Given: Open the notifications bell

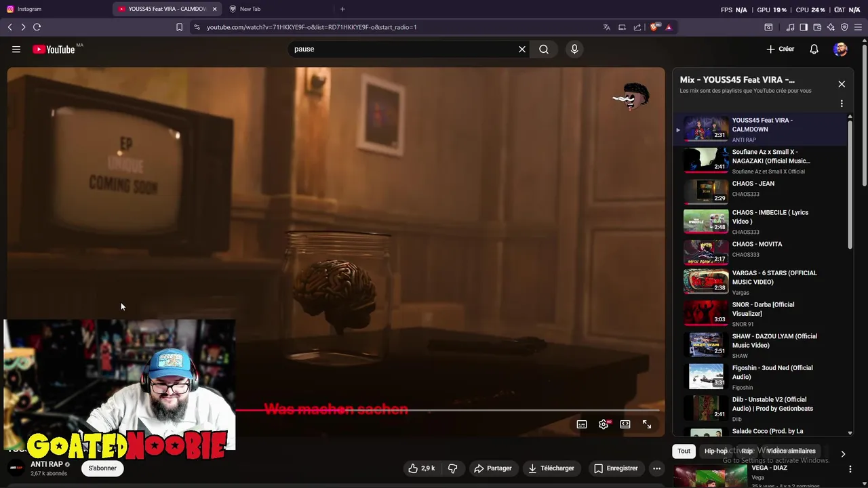Looking at the screenshot, I should (814, 49).
